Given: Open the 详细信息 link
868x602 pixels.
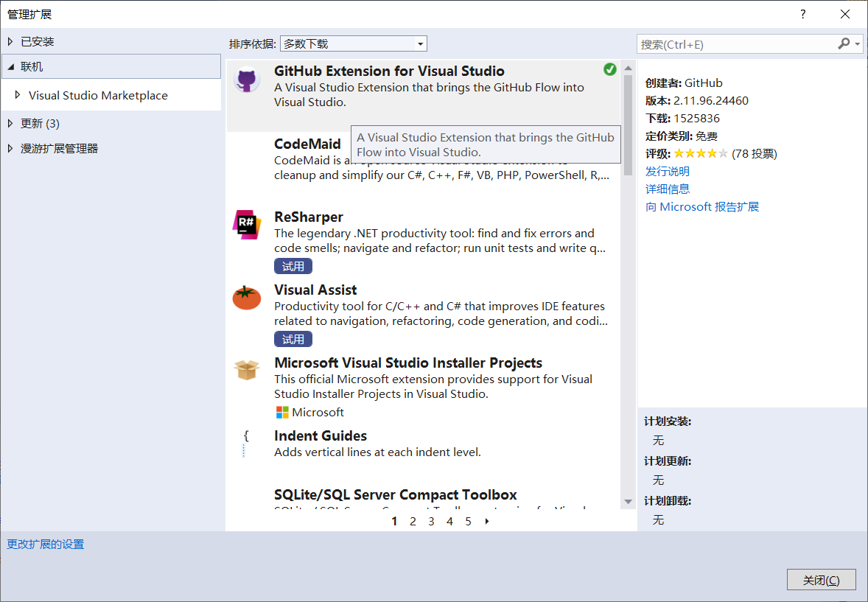Looking at the screenshot, I should [x=667, y=189].
